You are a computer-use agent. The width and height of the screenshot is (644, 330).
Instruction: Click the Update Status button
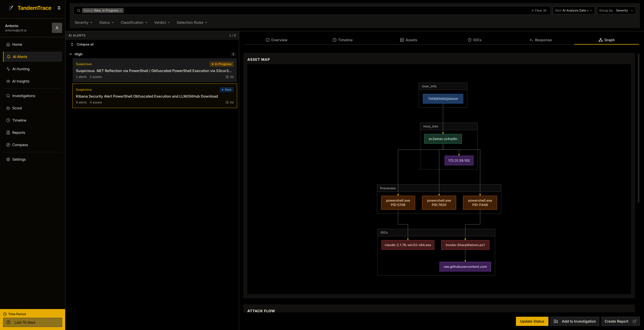tap(532, 321)
